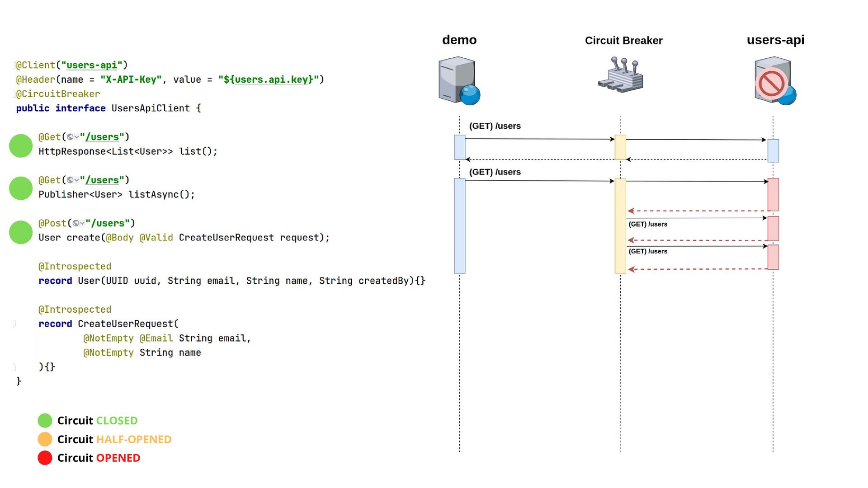Image resolution: width=868 pixels, height=488 pixels.
Task: Click the demo server icon
Action: pyautogui.click(x=459, y=80)
